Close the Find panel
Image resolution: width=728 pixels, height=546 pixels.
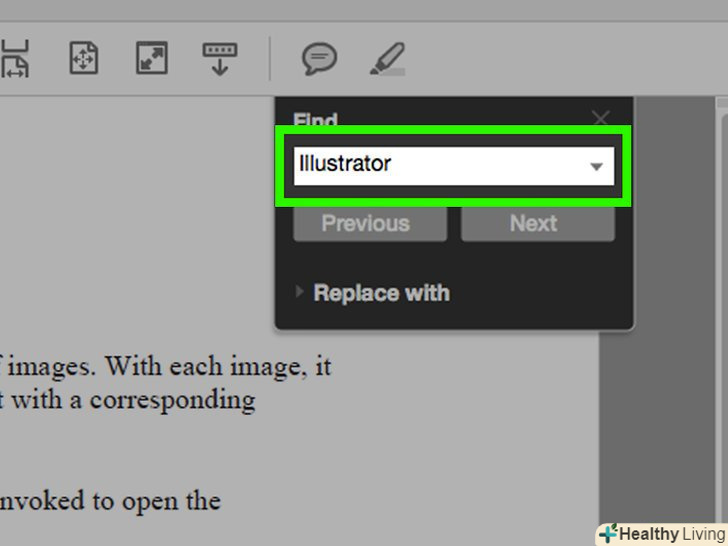(x=601, y=118)
